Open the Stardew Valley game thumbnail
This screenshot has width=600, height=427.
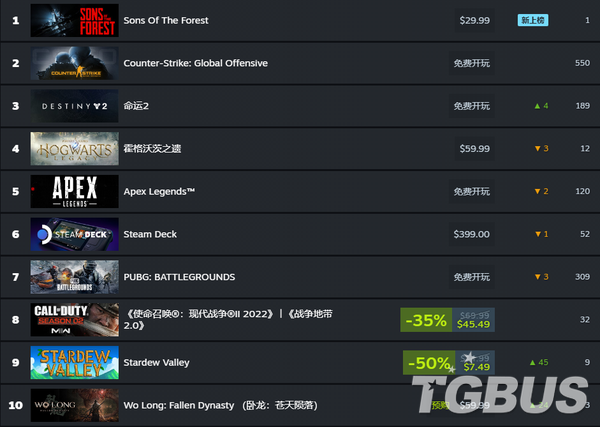(75, 362)
